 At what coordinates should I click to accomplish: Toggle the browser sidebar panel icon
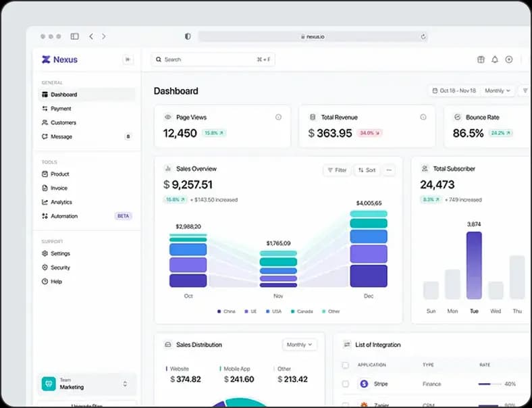(75, 36)
